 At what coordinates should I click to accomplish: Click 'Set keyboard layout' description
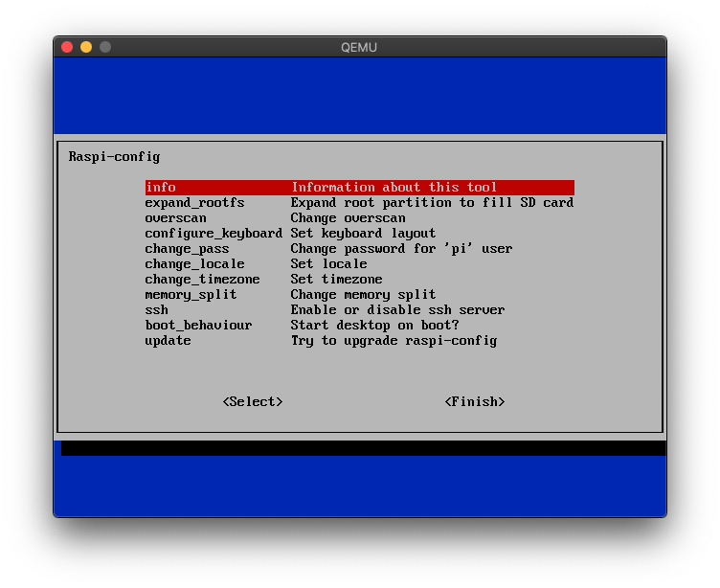click(363, 234)
